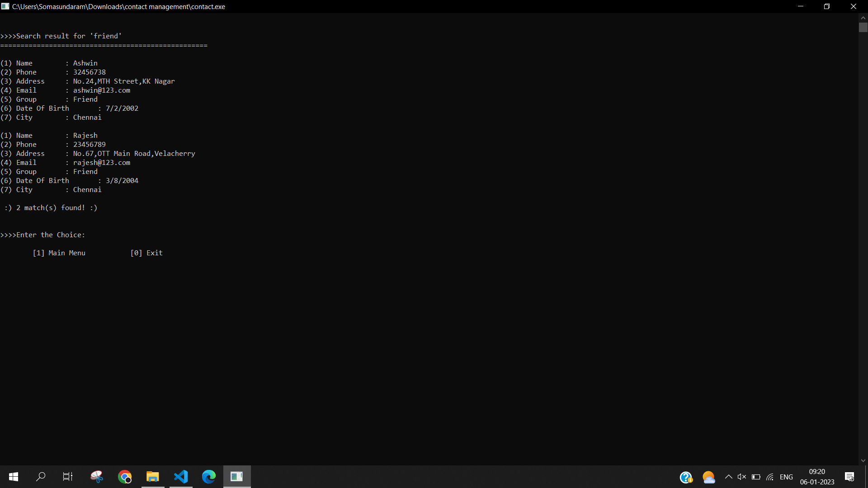Open Microsoft Edge from the taskbar

(x=209, y=477)
